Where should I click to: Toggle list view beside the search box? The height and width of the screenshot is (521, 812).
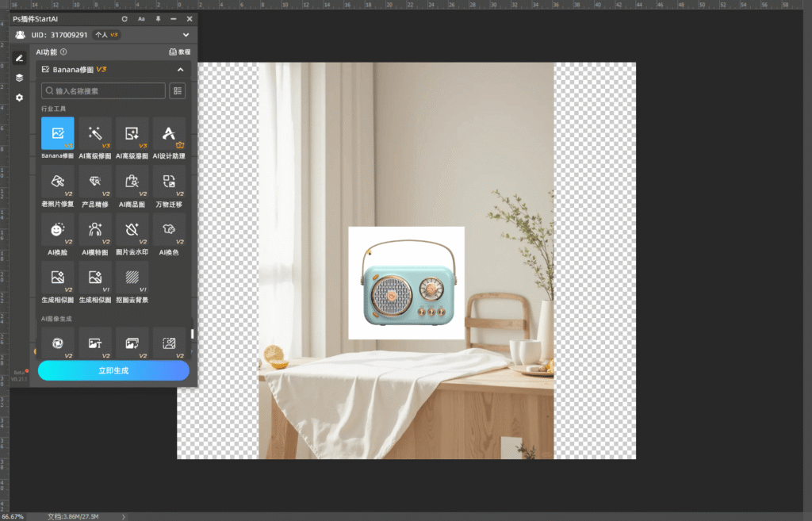click(178, 91)
